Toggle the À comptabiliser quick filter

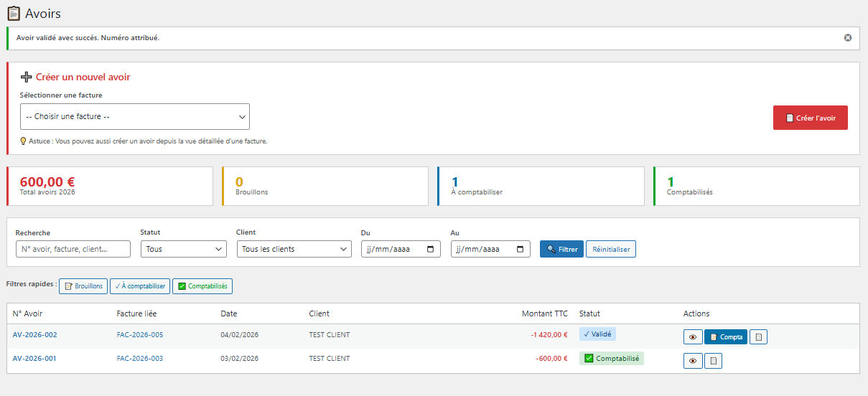tap(140, 286)
